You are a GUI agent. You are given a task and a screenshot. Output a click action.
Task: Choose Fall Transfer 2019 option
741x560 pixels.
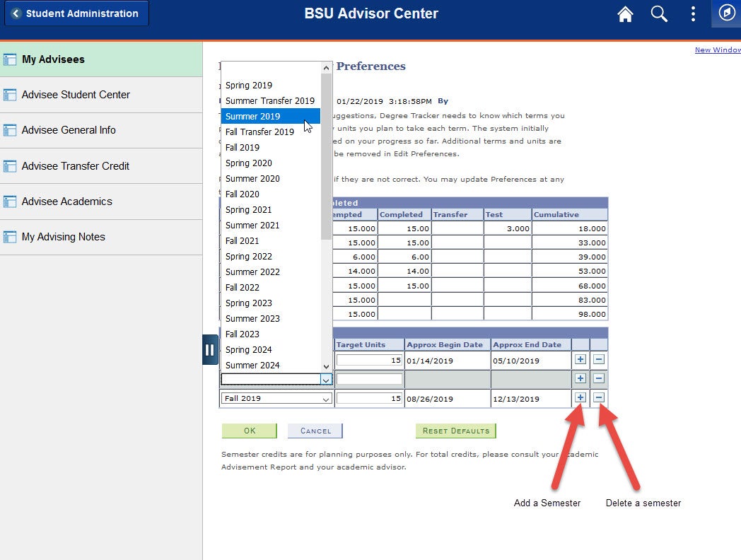coord(270,132)
